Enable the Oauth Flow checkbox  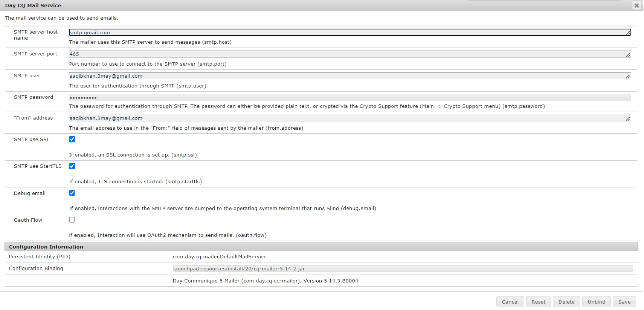tap(72, 219)
